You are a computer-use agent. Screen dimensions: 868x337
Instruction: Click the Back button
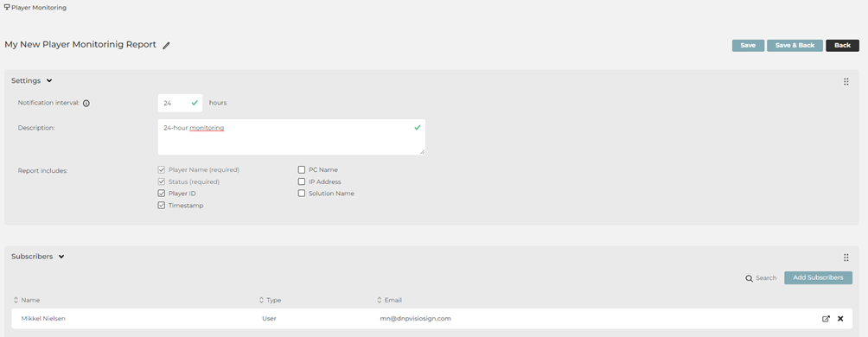pos(842,46)
